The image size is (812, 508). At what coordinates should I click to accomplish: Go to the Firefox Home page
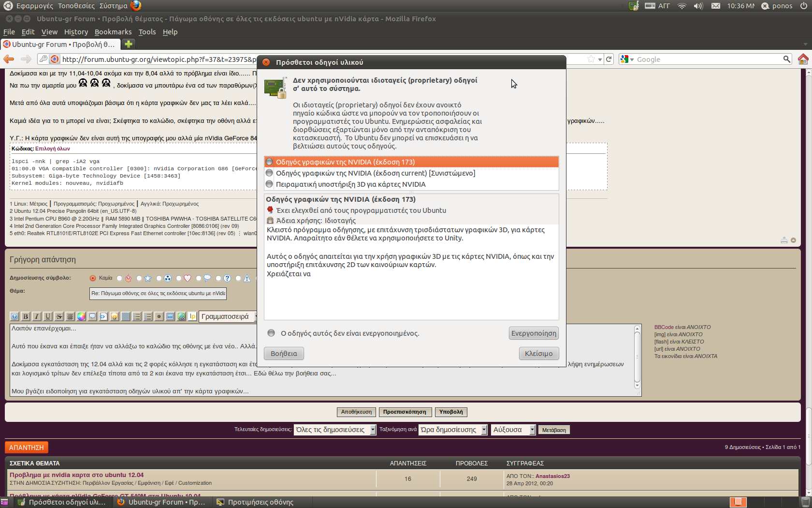click(x=803, y=59)
